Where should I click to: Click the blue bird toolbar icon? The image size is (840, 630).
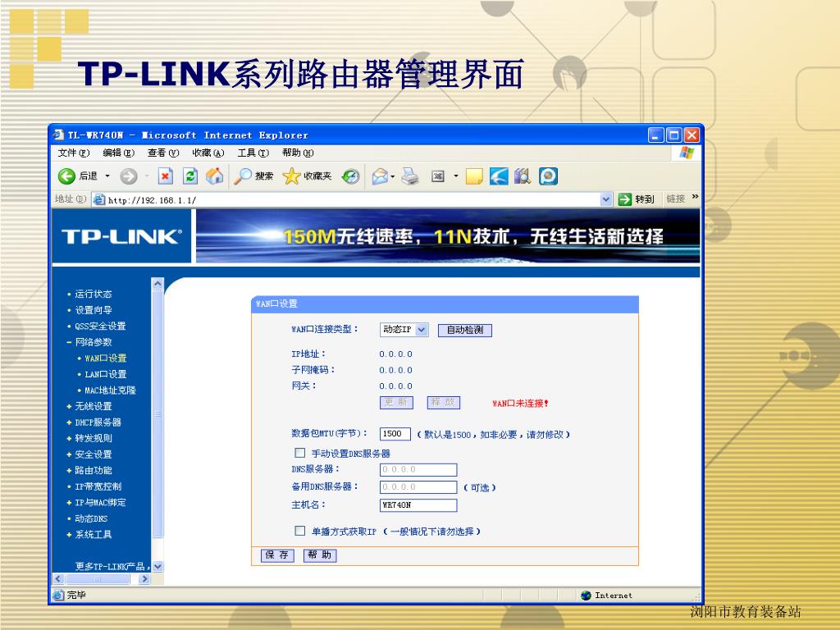[499, 176]
